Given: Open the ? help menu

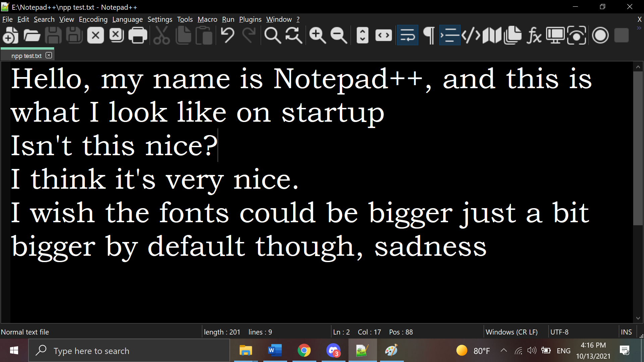Looking at the screenshot, I should (x=298, y=19).
